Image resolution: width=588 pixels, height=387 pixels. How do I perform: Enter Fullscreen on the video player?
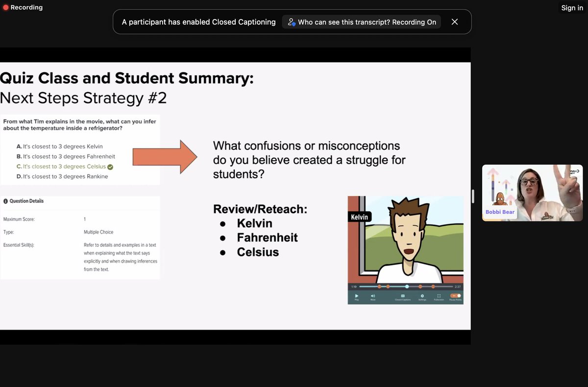pyautogui.click(x=439, y=297)
